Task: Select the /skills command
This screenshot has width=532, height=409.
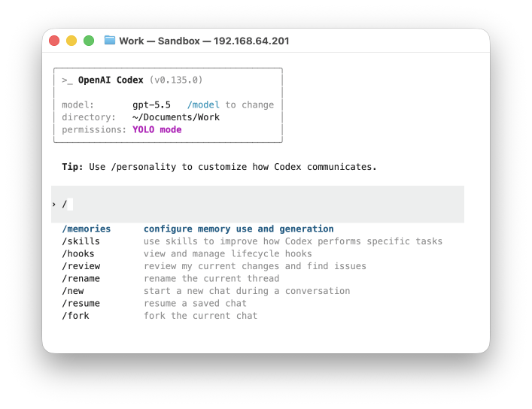Action: [81, 241]
